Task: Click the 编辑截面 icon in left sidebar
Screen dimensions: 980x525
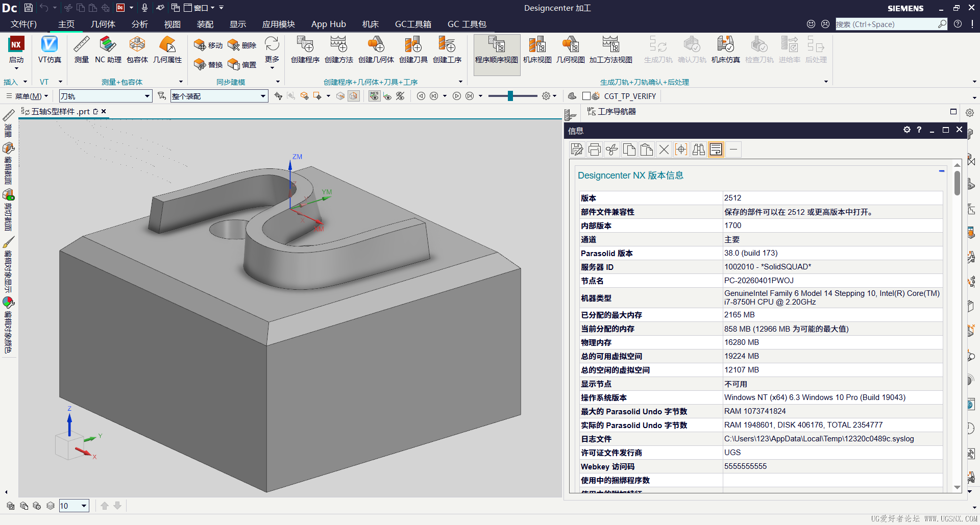Action: 8,148
